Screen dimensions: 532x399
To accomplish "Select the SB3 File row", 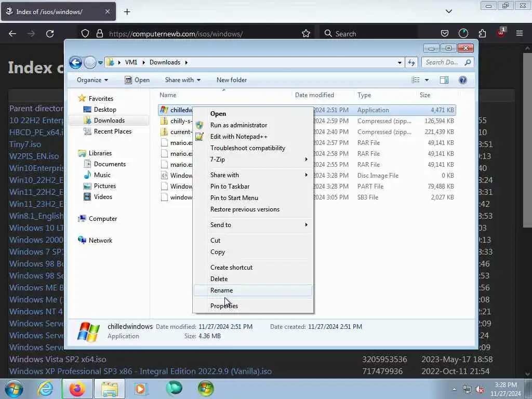I will [x=307, y=197].
